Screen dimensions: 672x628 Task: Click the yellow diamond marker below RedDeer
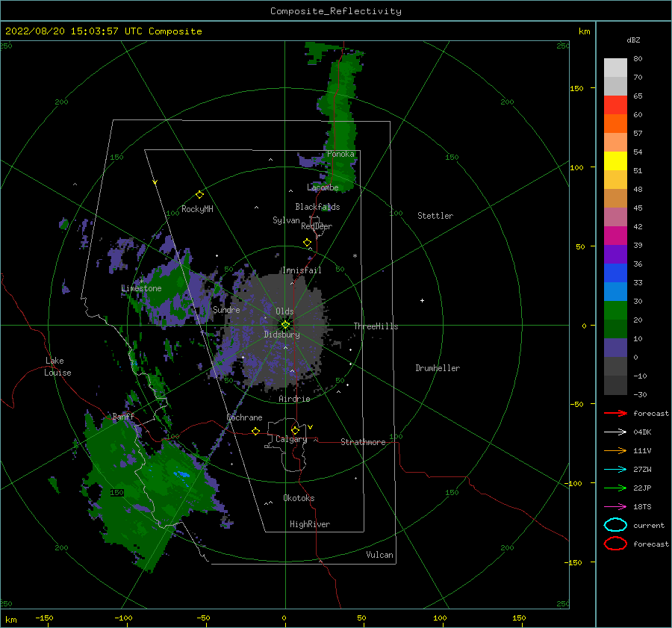pyautogui.click(x=308, y=243)
